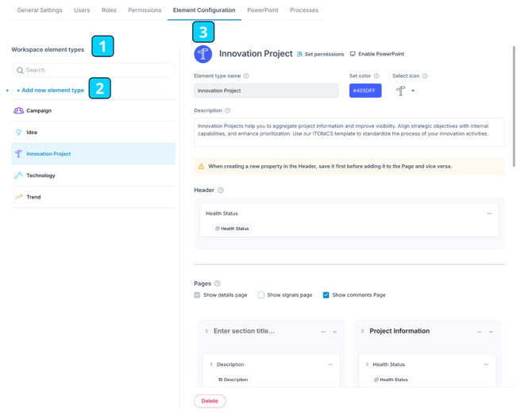Image resolution: width=532 pixels, height=420 pixels.
Task: Open the Select icon dropdown arrow
Action: click(x=413, y=91)
